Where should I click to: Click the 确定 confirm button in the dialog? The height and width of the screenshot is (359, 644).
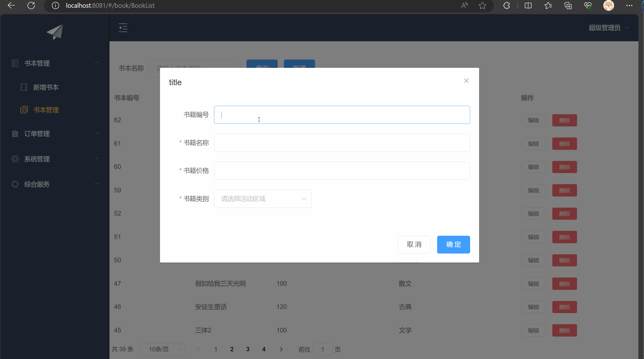pyautogui.click(x=453, y=244)
